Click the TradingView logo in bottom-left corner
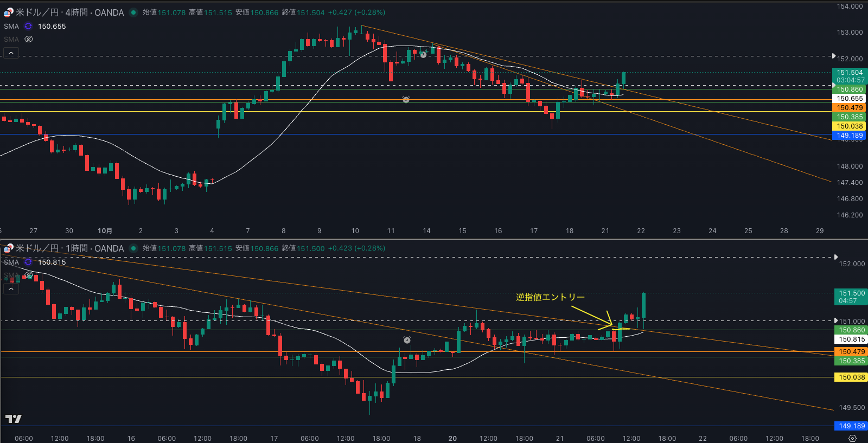Image resolution: width=868 pixels, height=443 pixels. [13, 419]
